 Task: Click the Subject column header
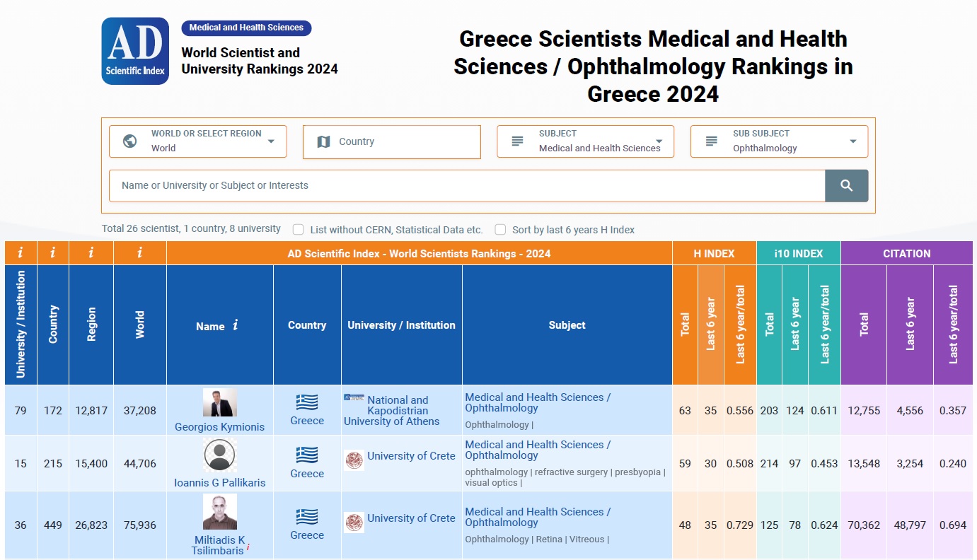pos(567,325)
